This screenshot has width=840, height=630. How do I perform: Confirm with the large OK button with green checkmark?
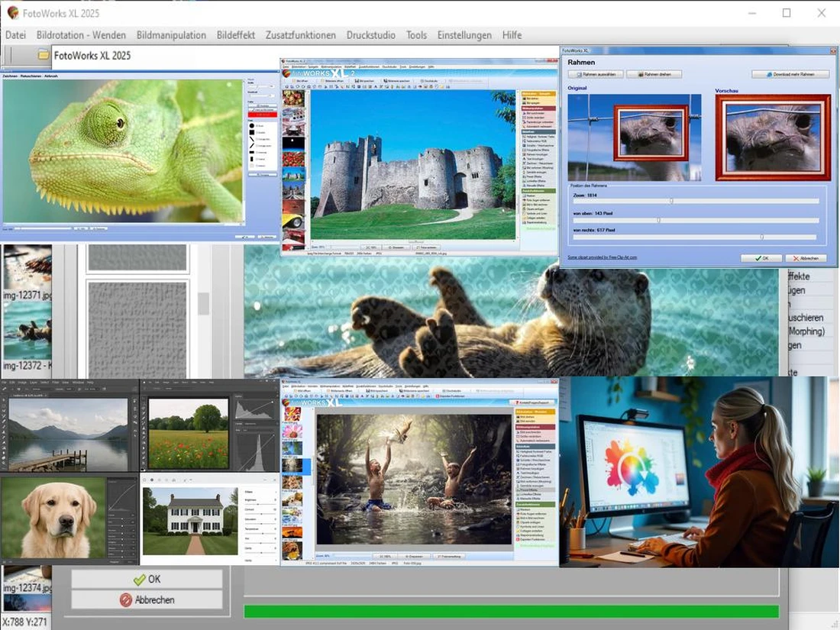147,579
